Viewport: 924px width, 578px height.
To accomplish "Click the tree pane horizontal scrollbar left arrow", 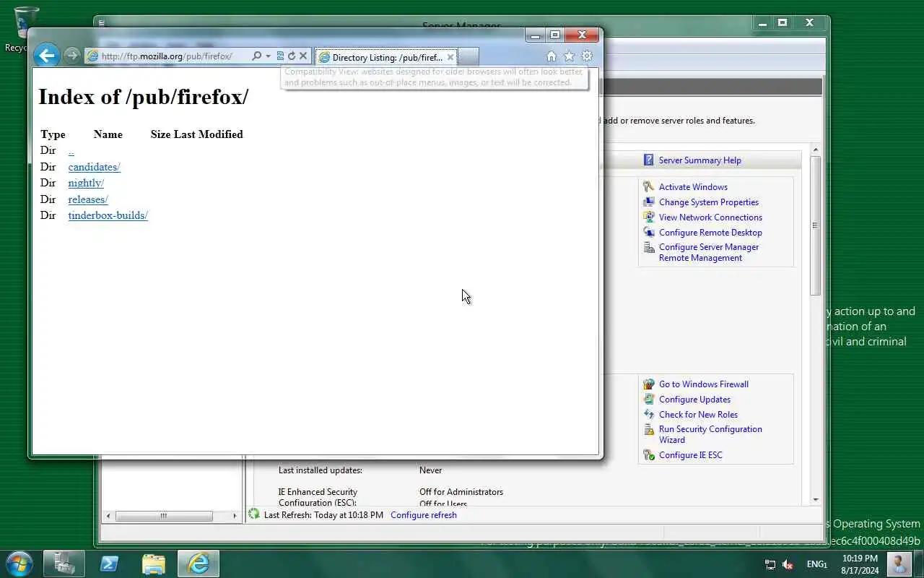I will (109, 516).
